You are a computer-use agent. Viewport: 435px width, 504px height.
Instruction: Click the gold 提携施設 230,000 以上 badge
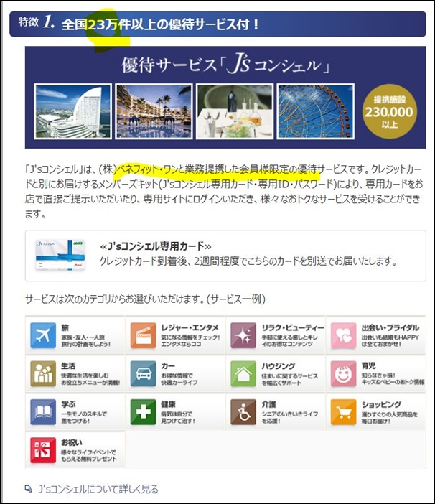(389, 111)
